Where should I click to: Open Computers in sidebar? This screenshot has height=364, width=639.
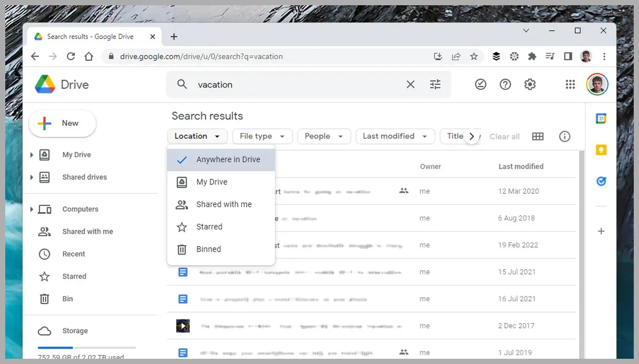point(80,209)
